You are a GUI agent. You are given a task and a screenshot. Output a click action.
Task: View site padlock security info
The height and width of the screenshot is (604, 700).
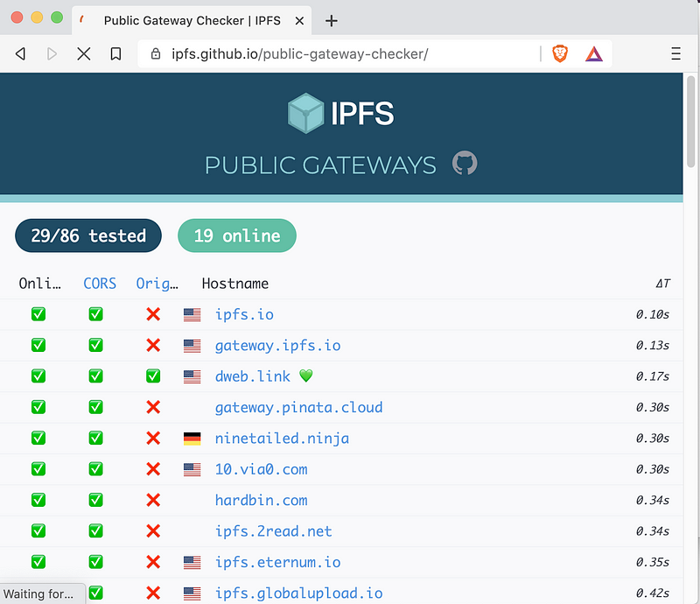pos(156,54)
